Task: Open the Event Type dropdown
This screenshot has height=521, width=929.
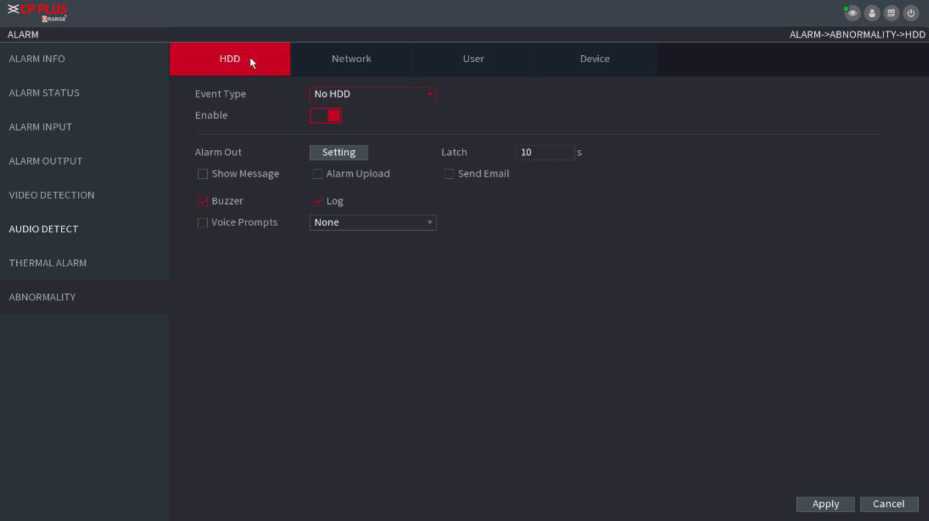Action: pyautogui.click(x=372, y=94)
